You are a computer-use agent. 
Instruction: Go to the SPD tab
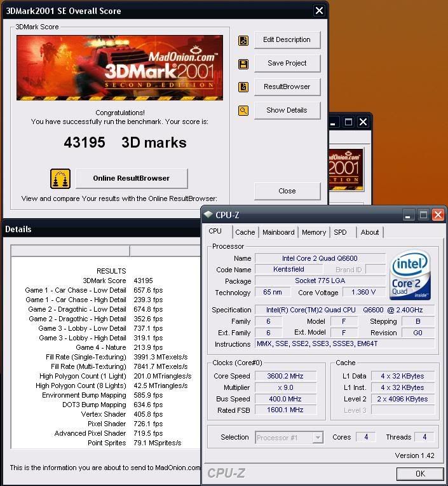coord(341,232)
